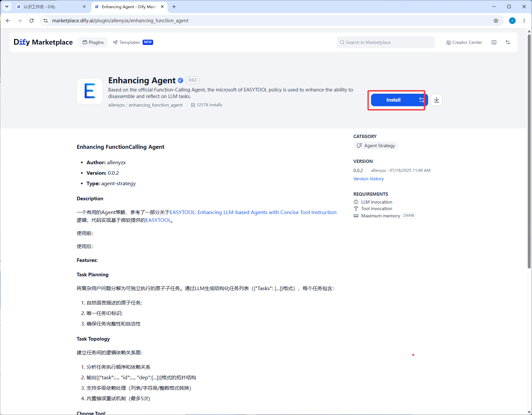Image resolution: width=532 pixels, height=415 pixels.
Task: Close the Enhancing Agent browser tab
Action: [162, 7]
